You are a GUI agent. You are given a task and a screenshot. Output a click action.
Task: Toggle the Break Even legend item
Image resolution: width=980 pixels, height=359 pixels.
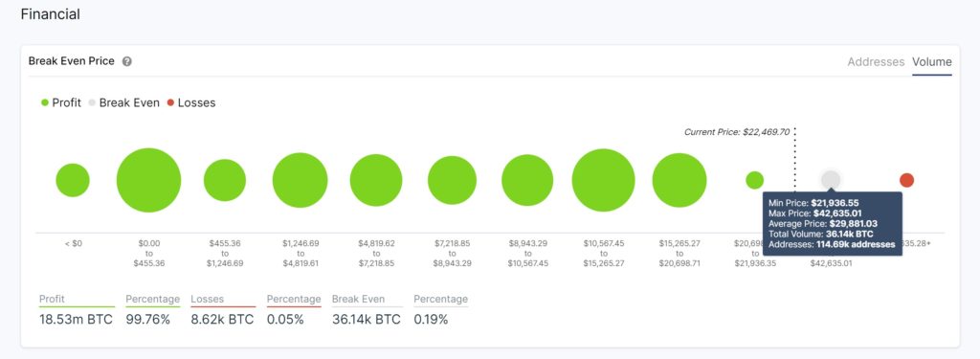pyautogui.click(x=123, y=102)
